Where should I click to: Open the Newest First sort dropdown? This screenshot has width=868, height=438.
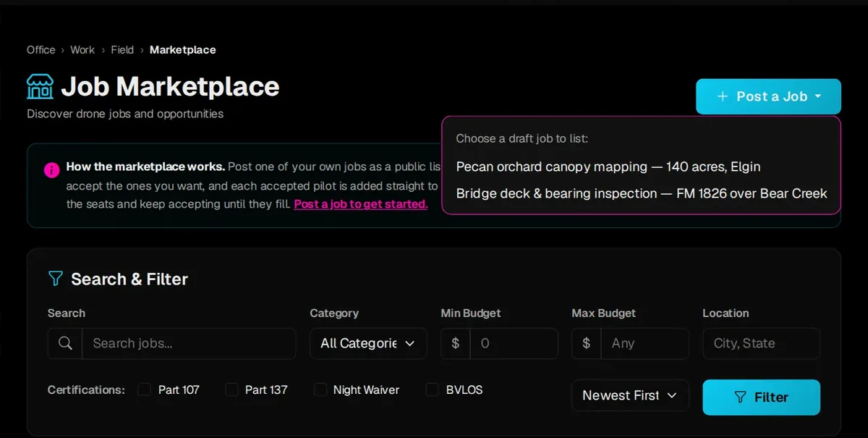pos(630,395)
